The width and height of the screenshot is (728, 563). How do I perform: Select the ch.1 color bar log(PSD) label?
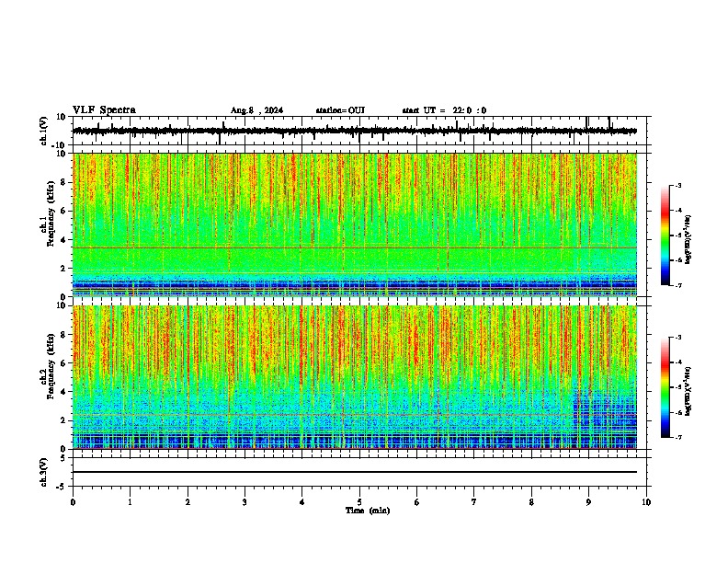688,240
